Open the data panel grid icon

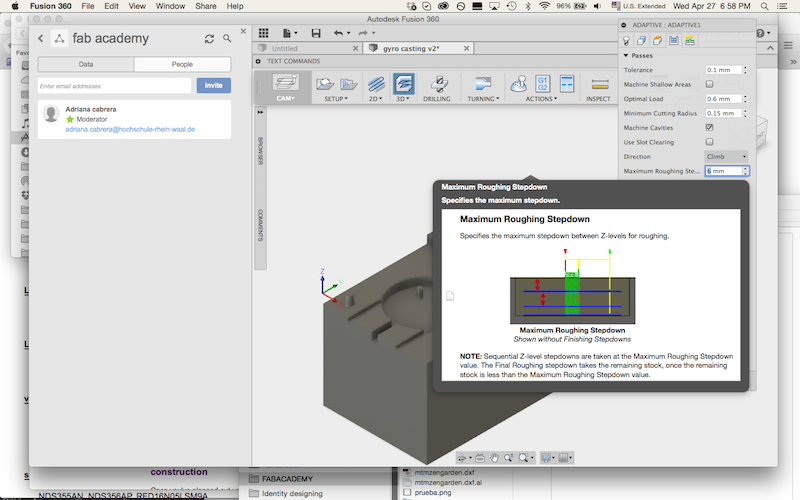click(263, 33)
